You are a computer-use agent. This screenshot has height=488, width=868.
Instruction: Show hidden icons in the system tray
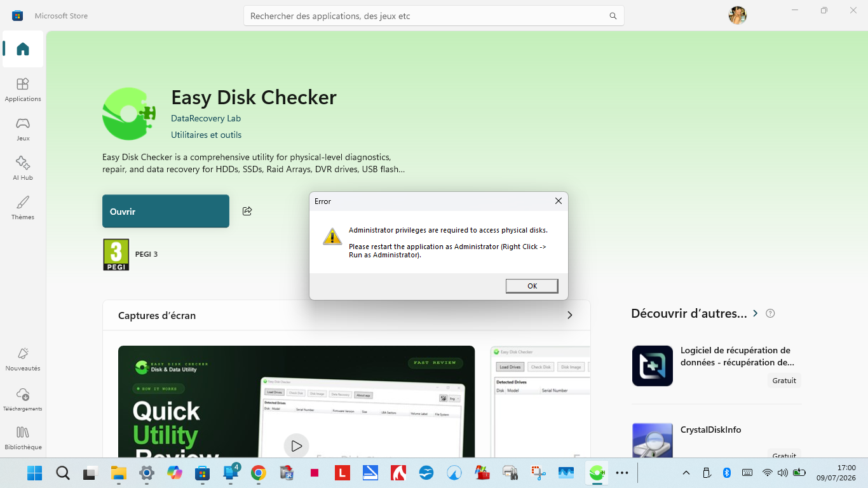pyautogui.click(x=686, y=473)
